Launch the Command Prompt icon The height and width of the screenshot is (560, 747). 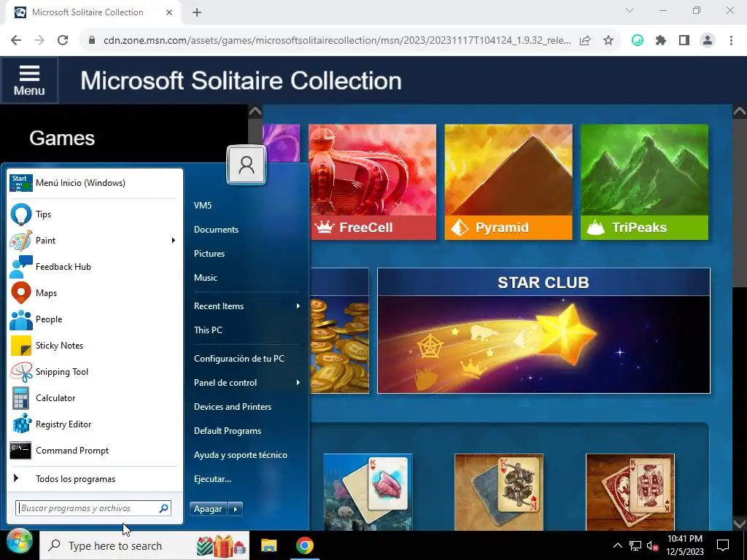(x=21, y=451)
